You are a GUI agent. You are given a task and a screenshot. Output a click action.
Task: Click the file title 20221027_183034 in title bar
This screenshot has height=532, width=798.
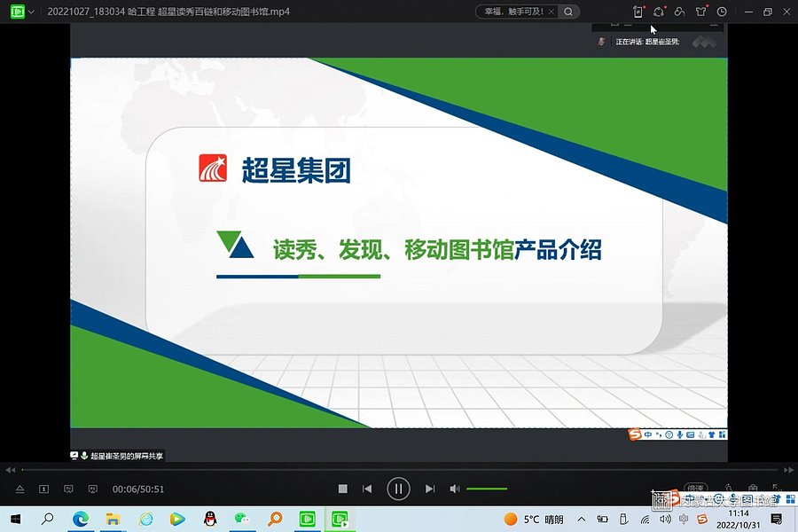(168, 12)
